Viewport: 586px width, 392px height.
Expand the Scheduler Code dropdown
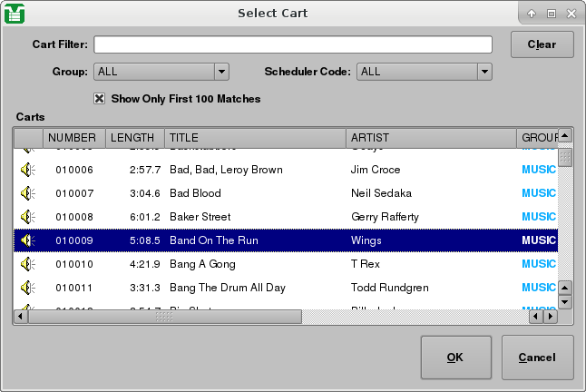click(424, 72)
